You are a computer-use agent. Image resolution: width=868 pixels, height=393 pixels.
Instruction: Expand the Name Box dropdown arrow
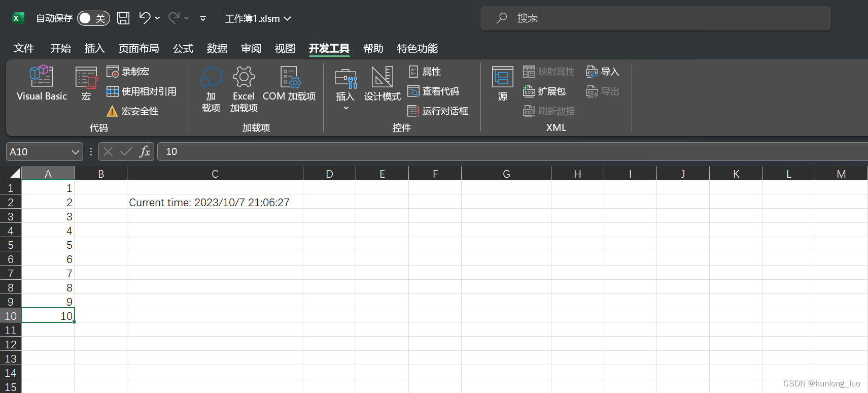click(75, 152)
